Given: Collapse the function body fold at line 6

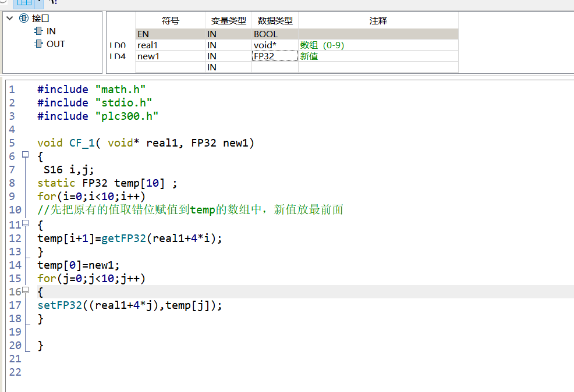Looking at the screenshot, I should point(25,155).
